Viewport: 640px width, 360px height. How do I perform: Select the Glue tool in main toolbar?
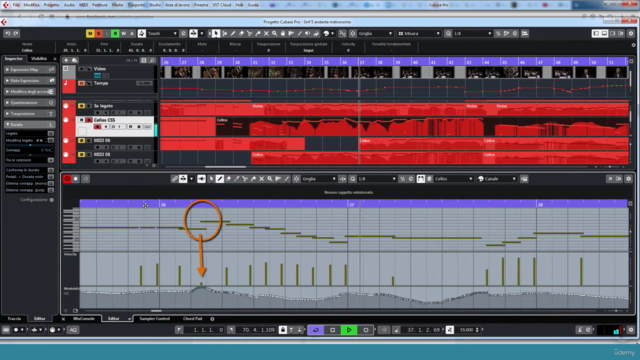click(258, 33)
